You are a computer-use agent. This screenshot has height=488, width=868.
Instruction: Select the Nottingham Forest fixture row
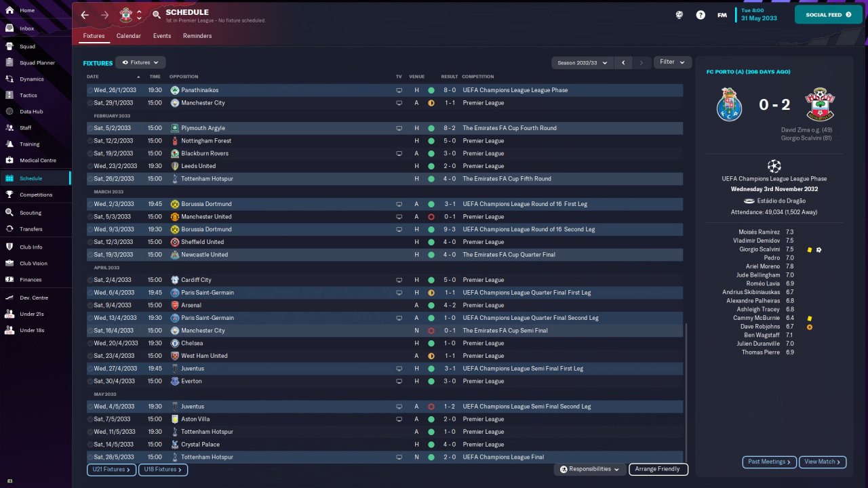384,141
